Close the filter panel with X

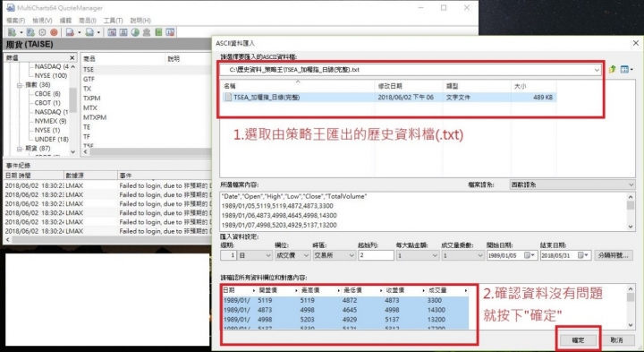(x=72, y=58)
